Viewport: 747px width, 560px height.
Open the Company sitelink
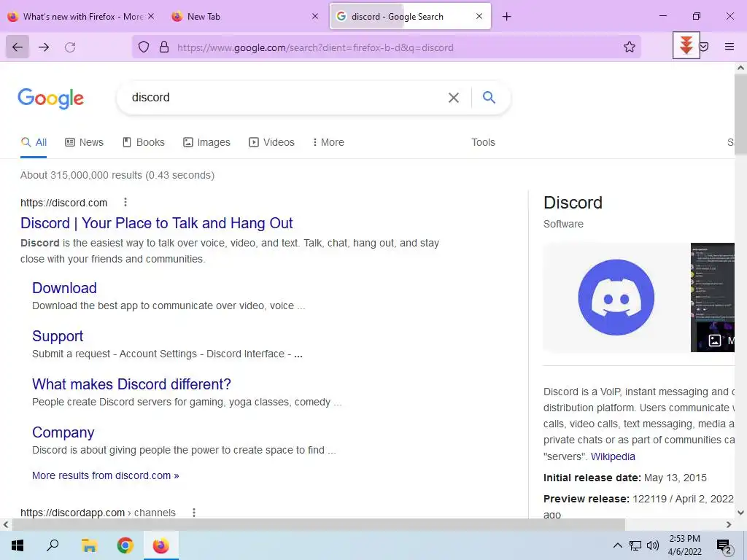point(63,432)
